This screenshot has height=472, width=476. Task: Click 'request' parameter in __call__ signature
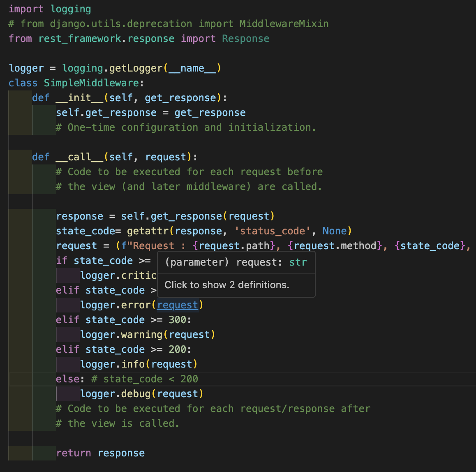[166, 157]
